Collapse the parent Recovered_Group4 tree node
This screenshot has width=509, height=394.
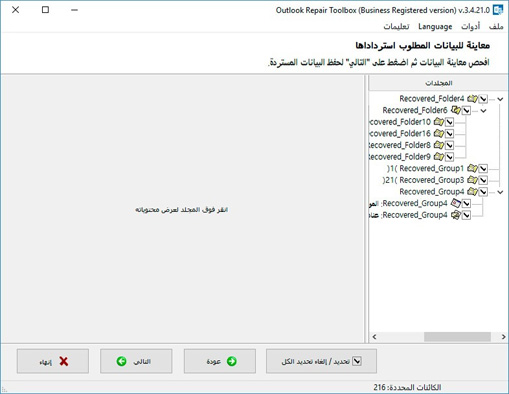[500, 192]
